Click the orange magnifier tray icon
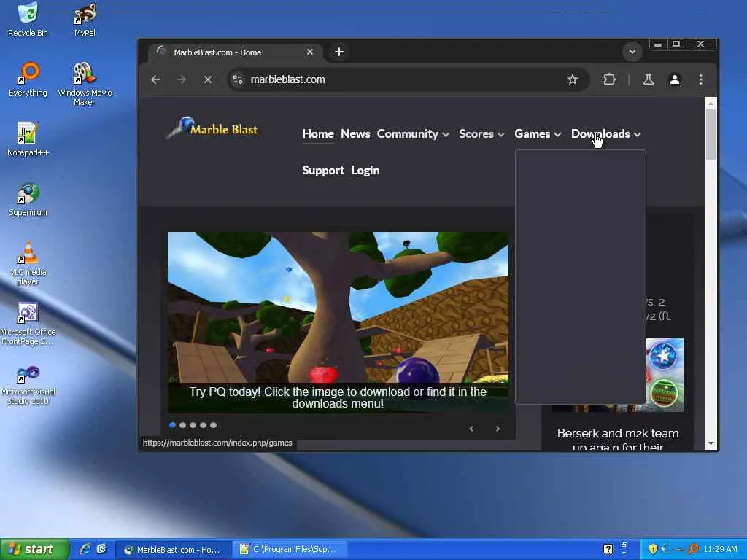The image size is (747, 560). pyautogui.click(x=694, y=550)
